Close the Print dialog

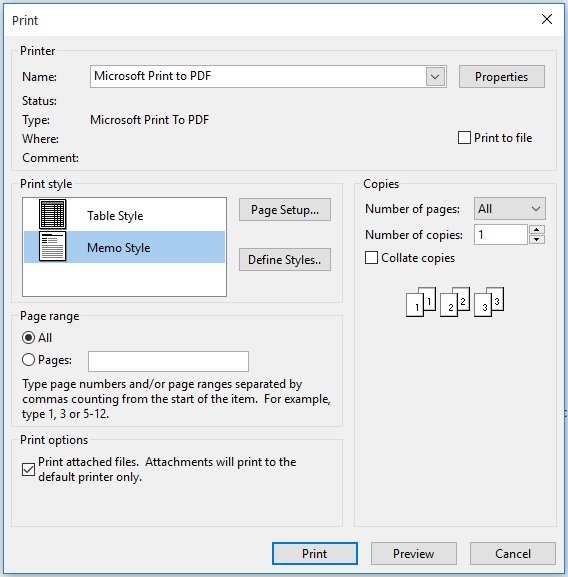tap(547, 19)
